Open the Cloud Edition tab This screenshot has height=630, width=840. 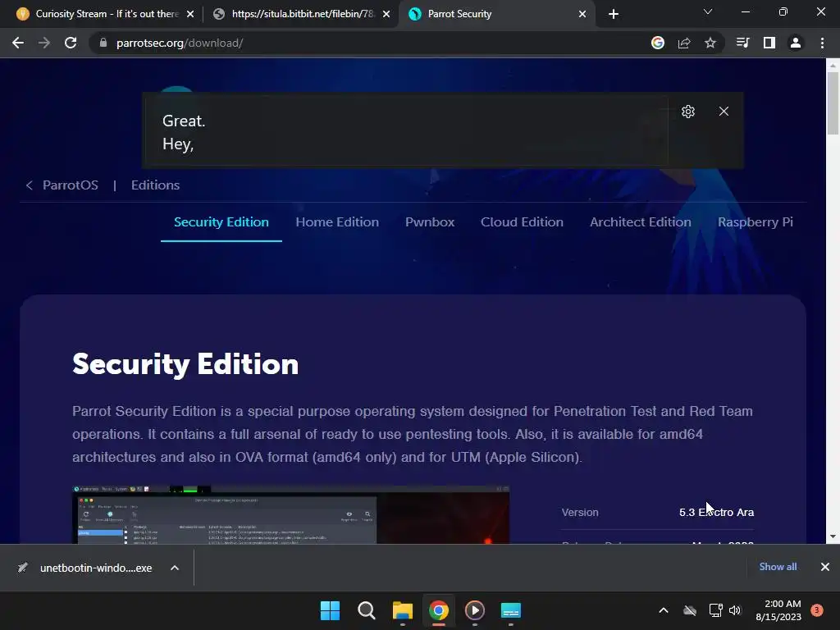(522, 221)
